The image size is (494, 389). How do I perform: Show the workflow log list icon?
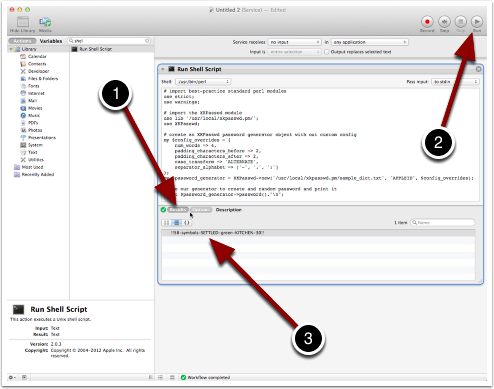point(160,377)
